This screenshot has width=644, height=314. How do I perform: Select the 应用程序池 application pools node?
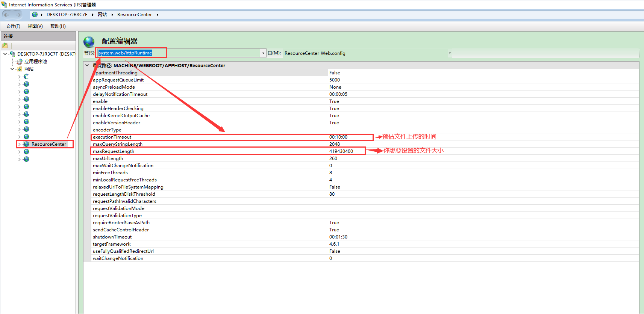point(35,62)
